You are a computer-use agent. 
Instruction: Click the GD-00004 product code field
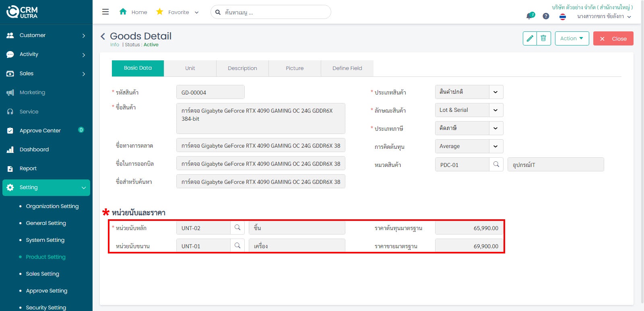coord(210,92)
